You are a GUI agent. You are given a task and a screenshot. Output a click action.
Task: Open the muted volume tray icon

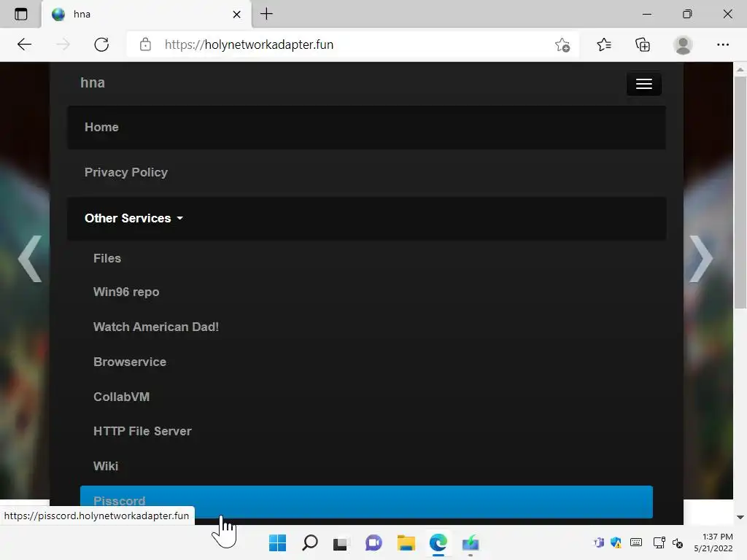(x=678, y=542)
